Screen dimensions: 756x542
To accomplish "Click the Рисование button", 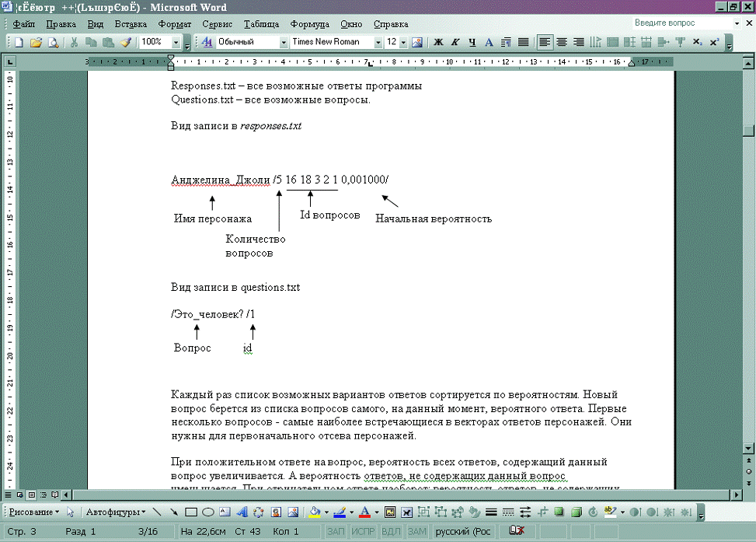I will tap(33, 512).
